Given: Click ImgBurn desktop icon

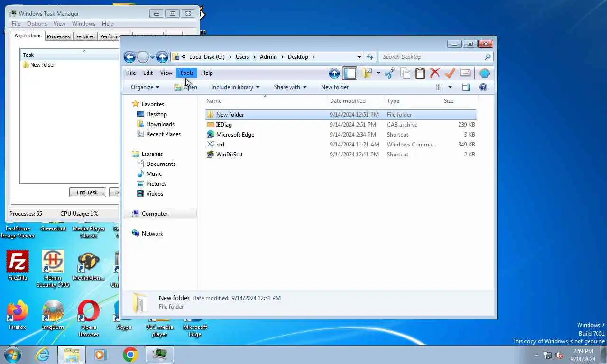Looking at the screenshot, I should point(53,315).
